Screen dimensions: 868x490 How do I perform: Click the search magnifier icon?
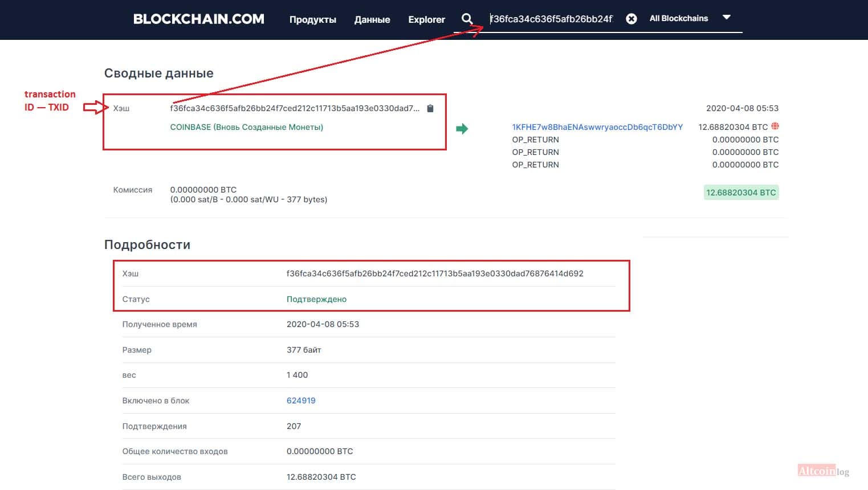click(x=467, y=19)
